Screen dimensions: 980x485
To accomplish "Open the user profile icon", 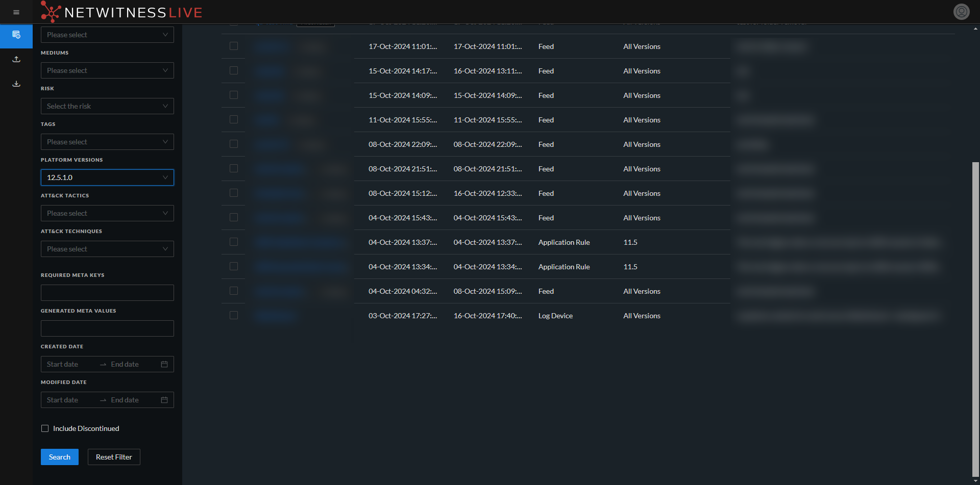I will [961, 11].
